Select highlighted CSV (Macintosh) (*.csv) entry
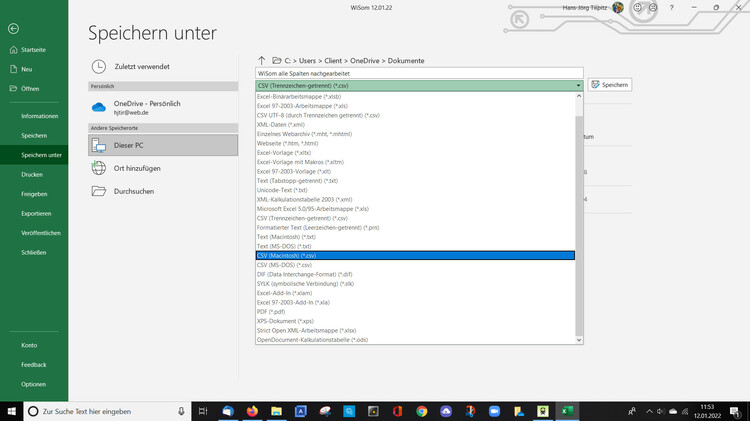Image resolution: width=750 pixels, height=421 pixels. [x=415, y=255]
